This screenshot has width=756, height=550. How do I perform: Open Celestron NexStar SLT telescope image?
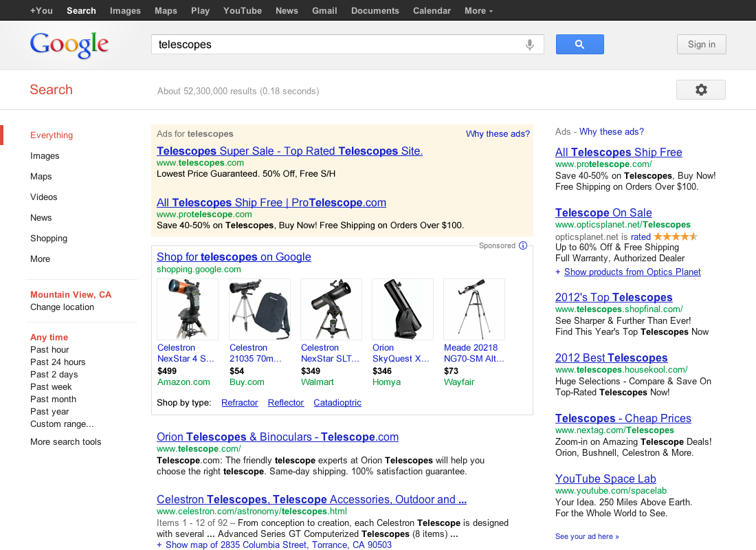click(331, 309)
